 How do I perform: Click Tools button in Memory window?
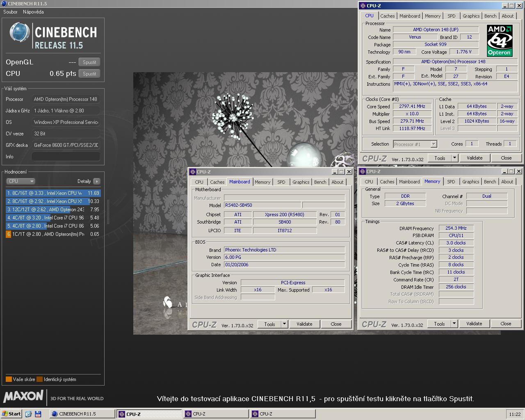tap(439, 324)
